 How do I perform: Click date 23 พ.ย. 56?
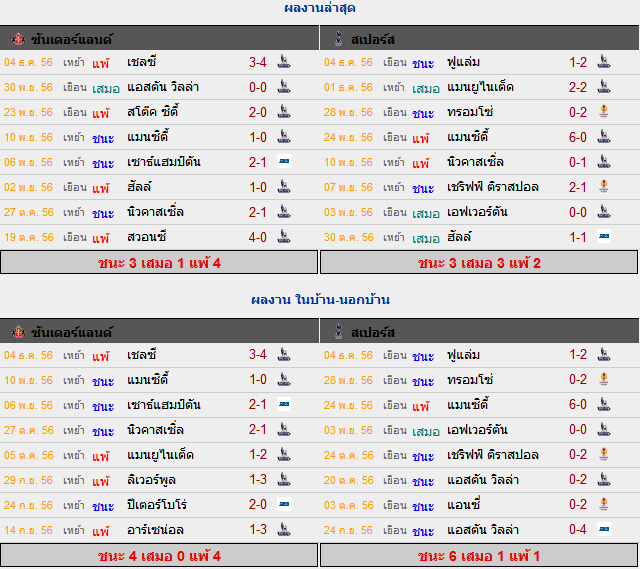pyautogui.click(x=28, y=112)
